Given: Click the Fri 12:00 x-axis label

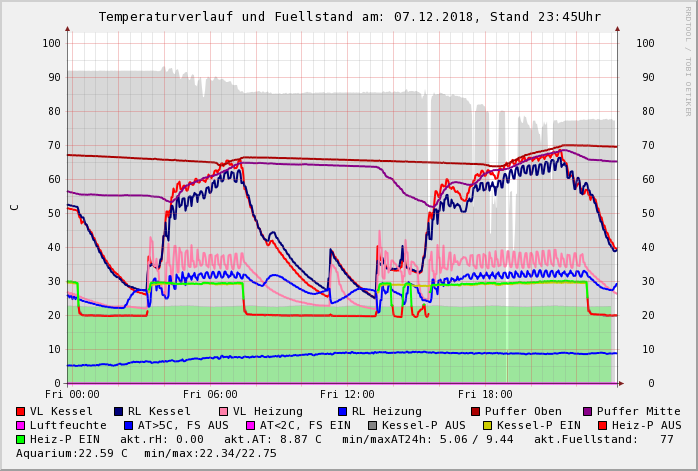Looking at the screenshot, I should [x=347, y=394].
